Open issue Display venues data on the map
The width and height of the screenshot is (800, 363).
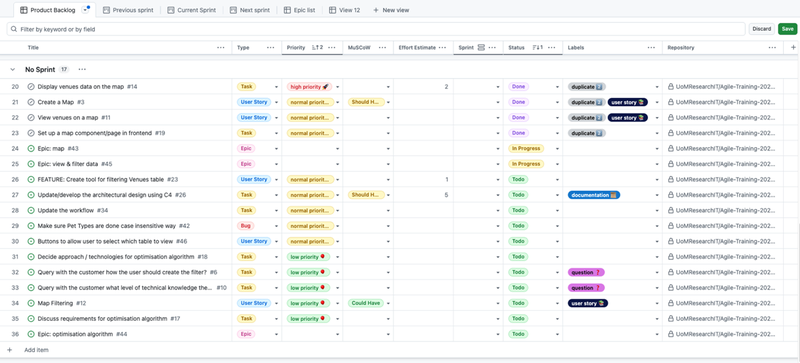81,87
